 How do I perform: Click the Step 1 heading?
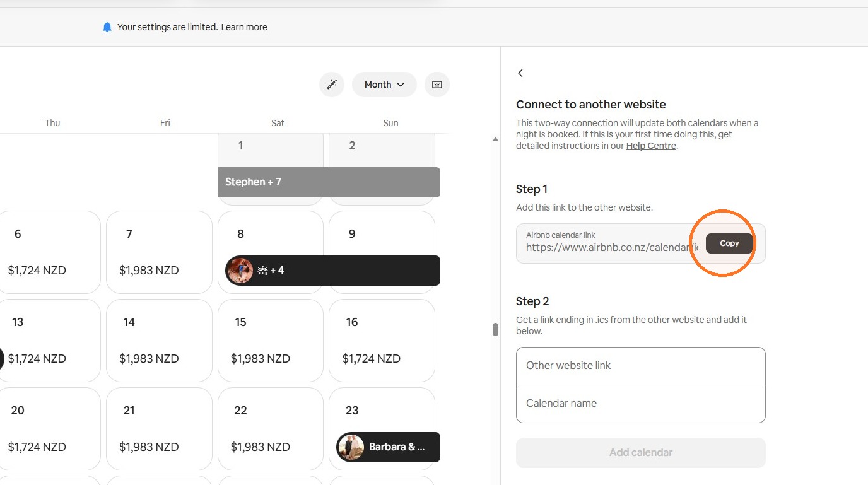(x=532, y=189)
